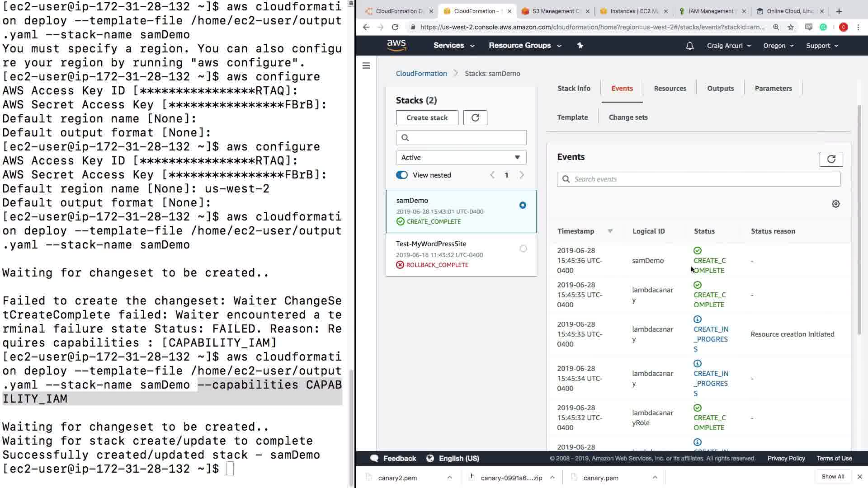Expand the Active stack filter dropdown
Viewport: 868px width, 488px height.
[461, 158]
